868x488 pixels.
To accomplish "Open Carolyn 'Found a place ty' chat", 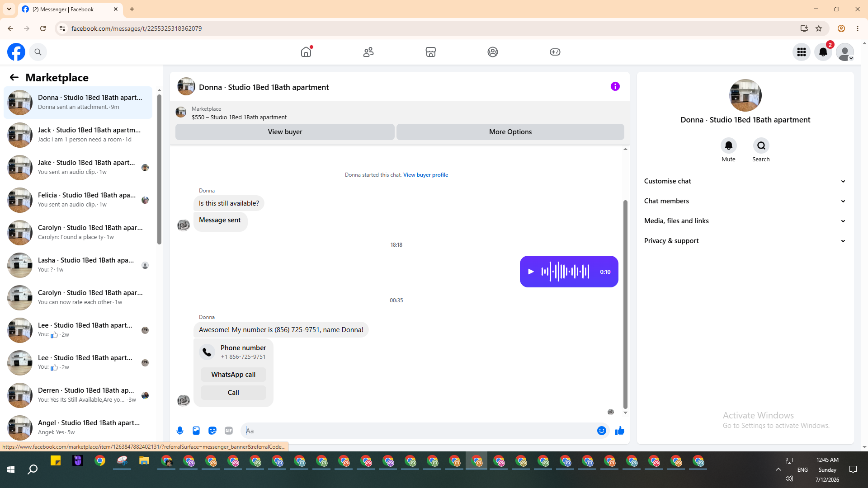I will (x=78, y=232).
